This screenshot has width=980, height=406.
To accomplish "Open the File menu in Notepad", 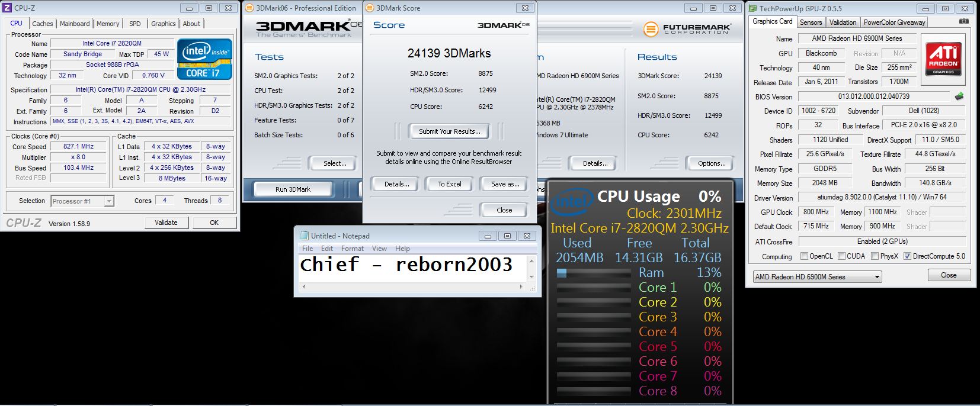I will (308, 249).
